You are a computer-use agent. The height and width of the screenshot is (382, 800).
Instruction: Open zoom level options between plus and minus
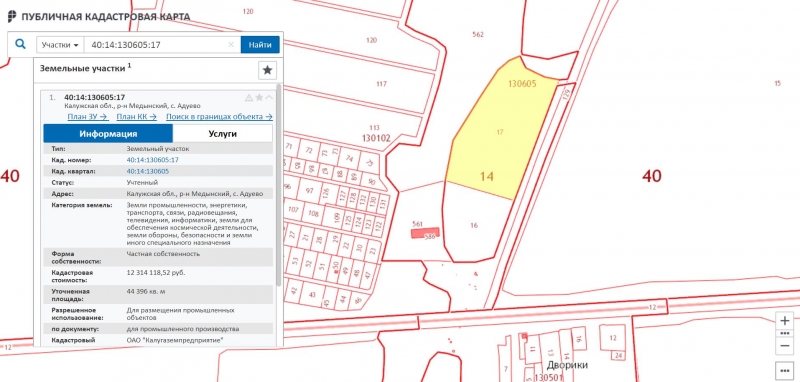click(x=785, y=334)
